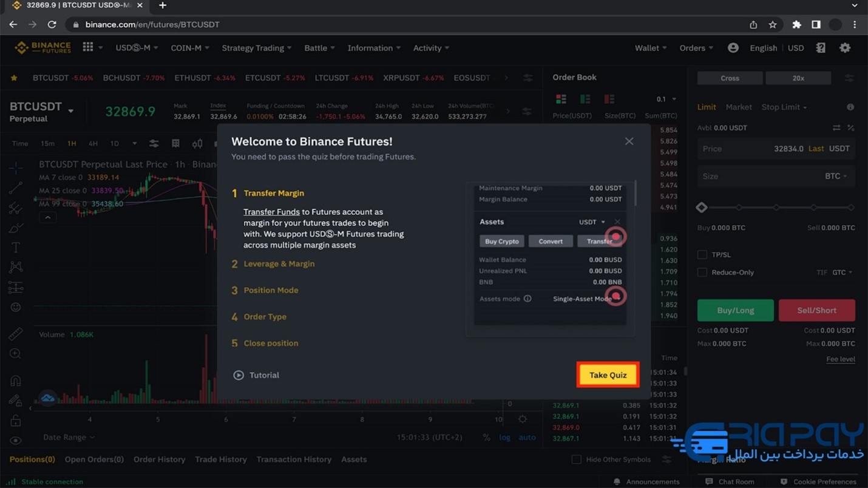Screen dimensions: 868x488
Task: Click the Take Quiz button
Action: (608, 375)
